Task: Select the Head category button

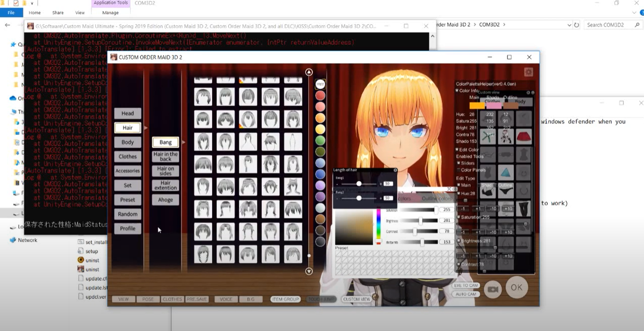Action: tap(128, 113)
